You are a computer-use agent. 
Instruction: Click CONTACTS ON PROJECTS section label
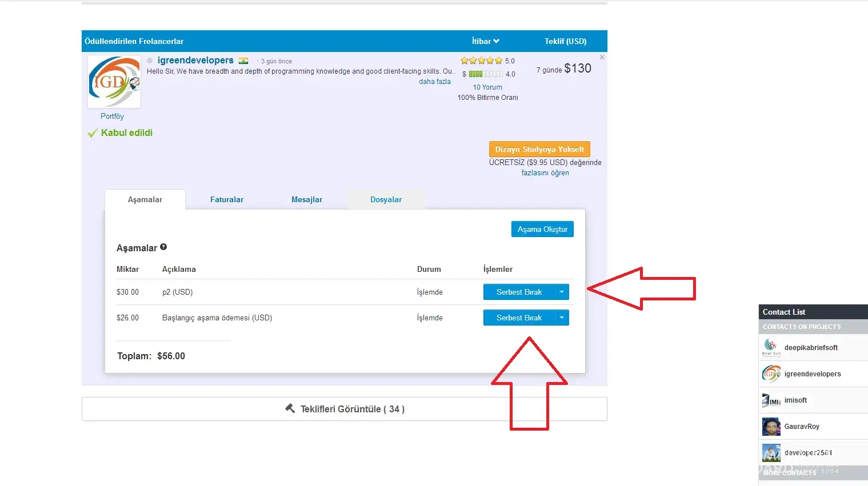802,327
